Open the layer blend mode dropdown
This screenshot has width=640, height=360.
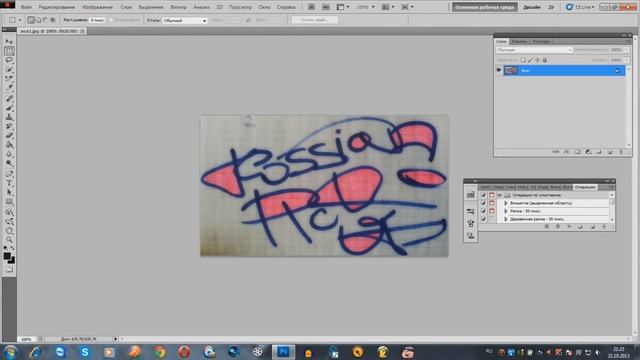(x=534, y=50)
